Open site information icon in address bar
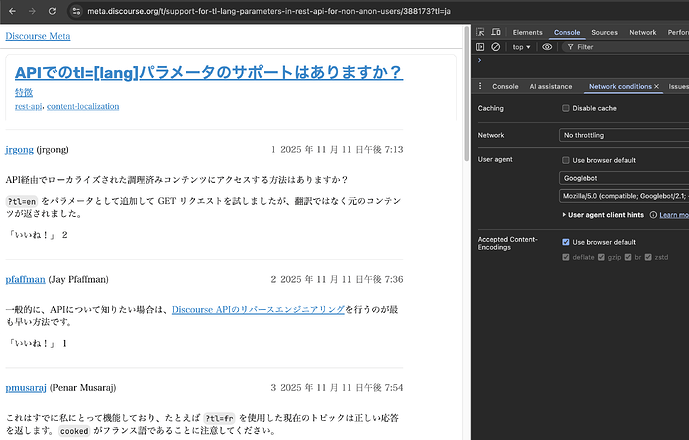Screen dimensions: 689x440 coord(76,11)
